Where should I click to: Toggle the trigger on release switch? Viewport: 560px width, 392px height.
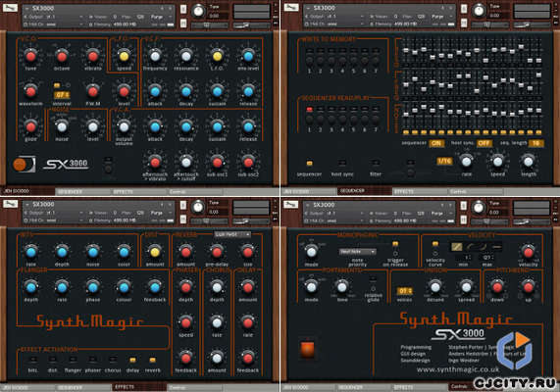click(395, 244)
